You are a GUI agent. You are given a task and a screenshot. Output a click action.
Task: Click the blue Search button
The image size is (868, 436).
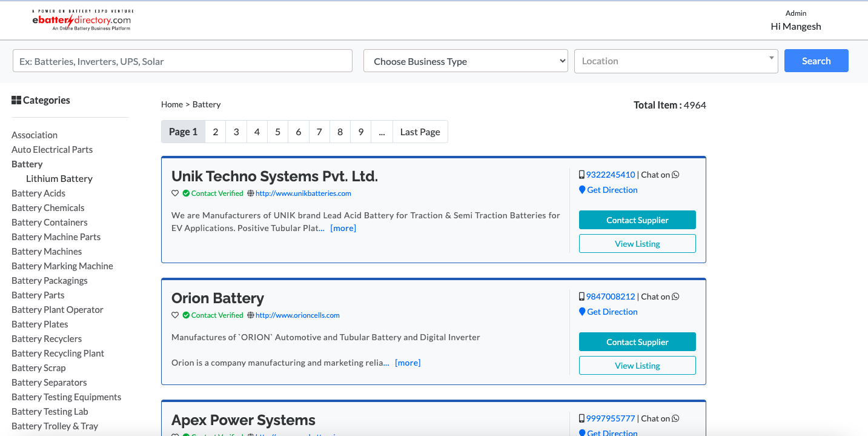pyautogui.click(x=816, y=61)
